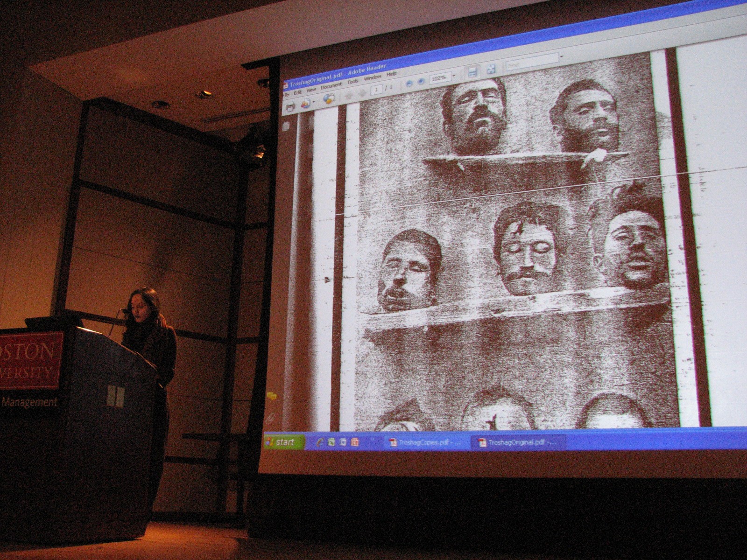747x560 pixels.
Task: Click the Zoom Out round button
Action: (409, 83)
